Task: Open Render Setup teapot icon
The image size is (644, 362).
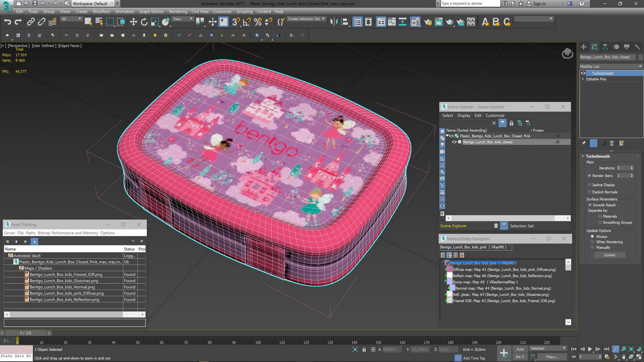Action: tap(428, 22)
